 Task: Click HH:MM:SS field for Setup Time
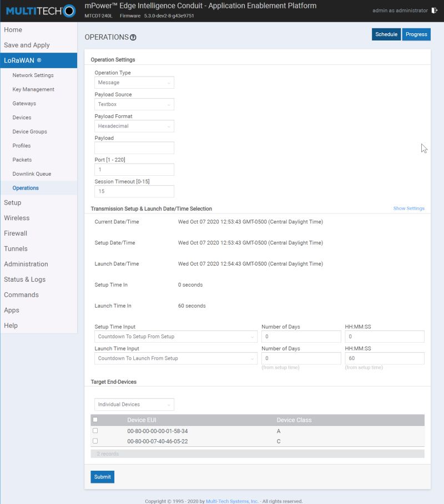click(x=385, y=337)
